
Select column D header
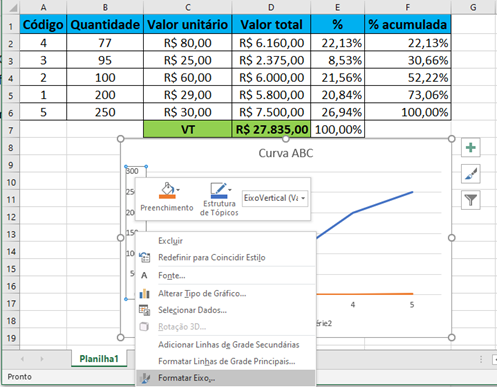point(271,7)
